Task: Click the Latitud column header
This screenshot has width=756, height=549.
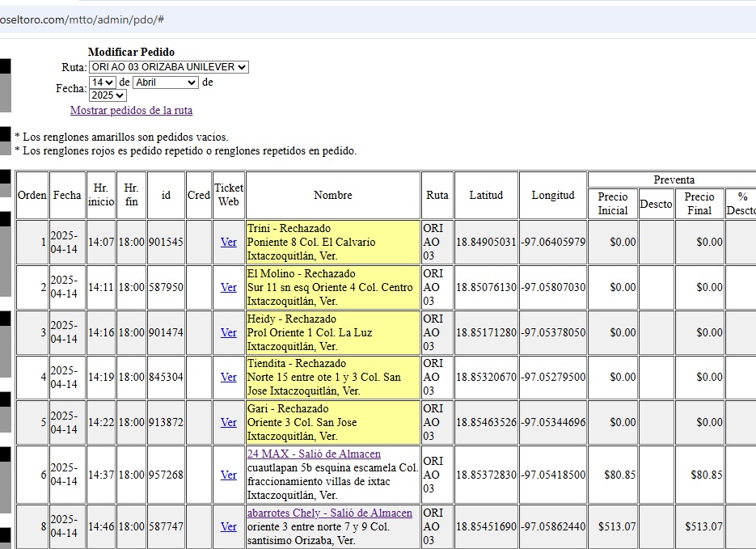Action: (486, 195)
